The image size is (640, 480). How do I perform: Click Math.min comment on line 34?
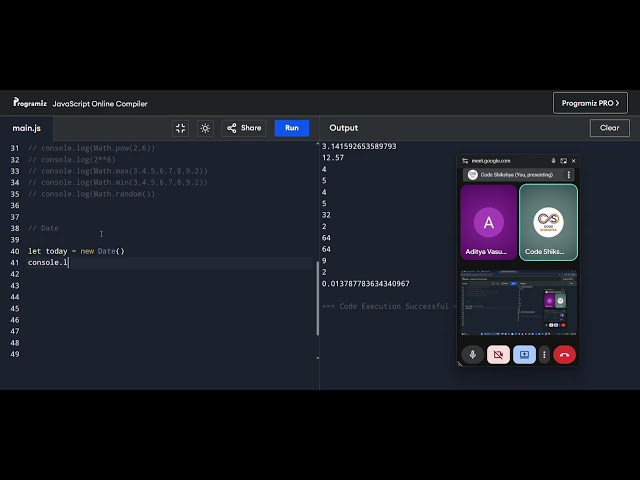coord(118,182)
